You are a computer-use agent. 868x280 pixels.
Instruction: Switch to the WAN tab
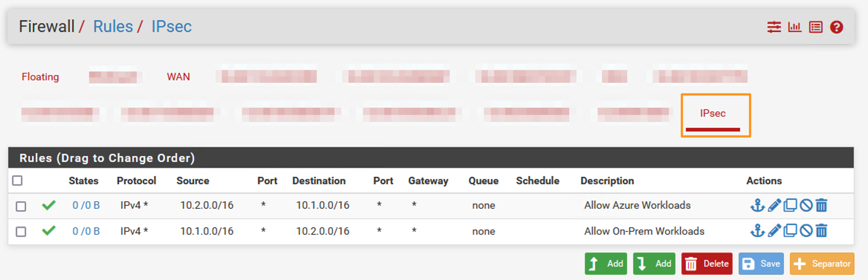click(x=178, y=76)
